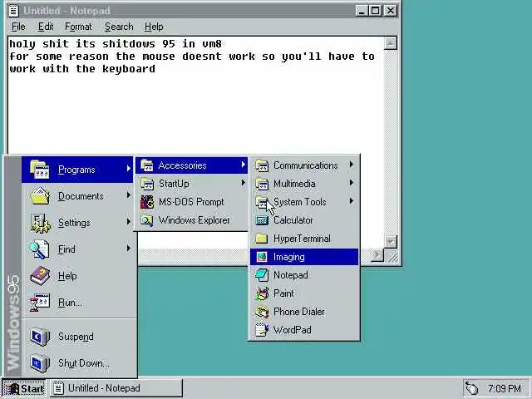
Task: Click the Suspend monitor icon
Action: 40,337
